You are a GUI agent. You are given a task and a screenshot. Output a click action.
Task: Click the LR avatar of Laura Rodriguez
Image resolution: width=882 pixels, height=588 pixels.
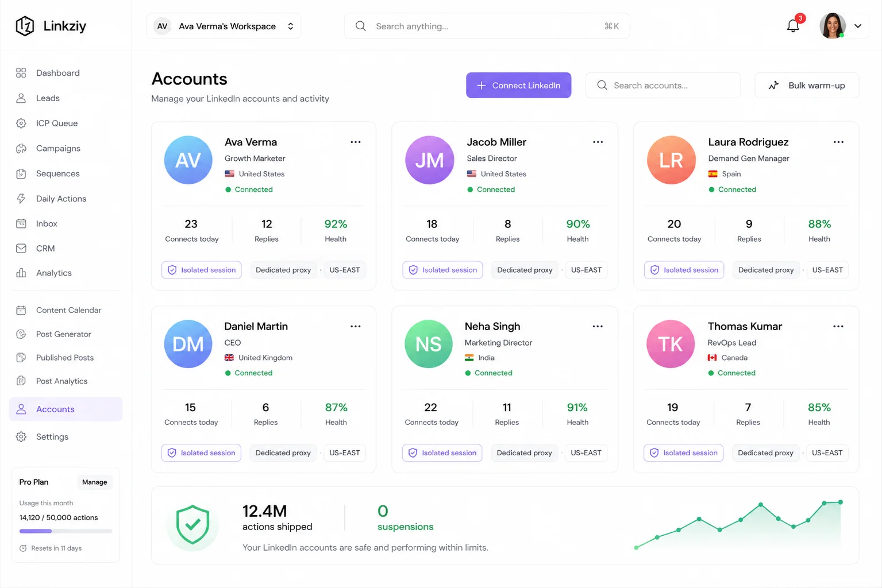[671, 160]
